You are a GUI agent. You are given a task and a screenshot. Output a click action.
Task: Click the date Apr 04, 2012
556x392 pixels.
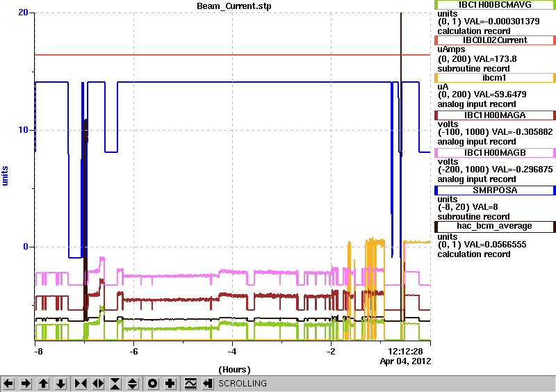tap(406, 361)
